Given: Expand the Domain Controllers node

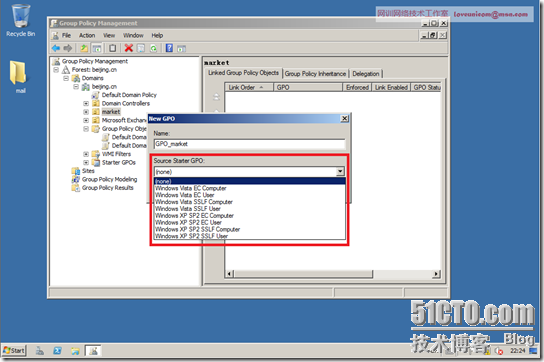Looking at the screenshot, I should coord(86,103).
